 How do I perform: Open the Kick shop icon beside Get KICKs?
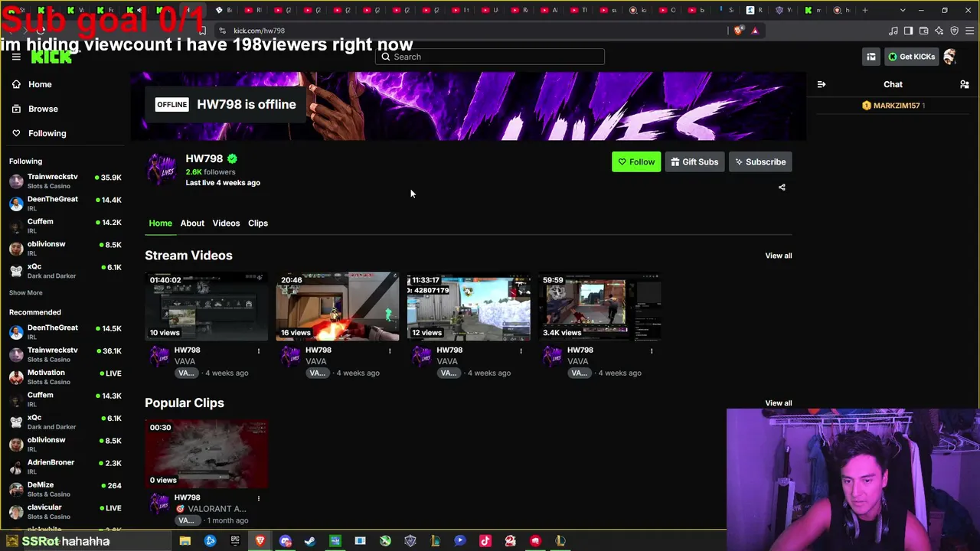[x=871, y=57]
